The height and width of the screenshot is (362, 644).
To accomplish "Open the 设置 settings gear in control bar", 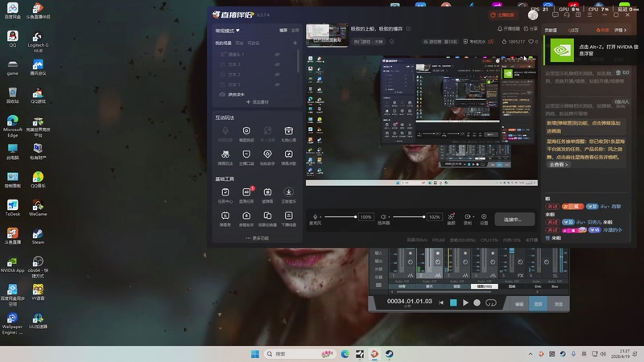I will point(484,218).
